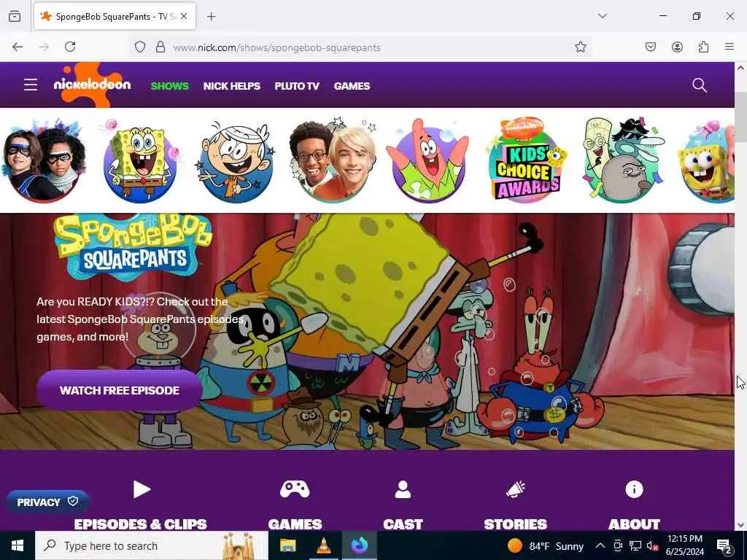Click the Nickelodeon splat logo

pyautogui.click(x=93, y=85)
